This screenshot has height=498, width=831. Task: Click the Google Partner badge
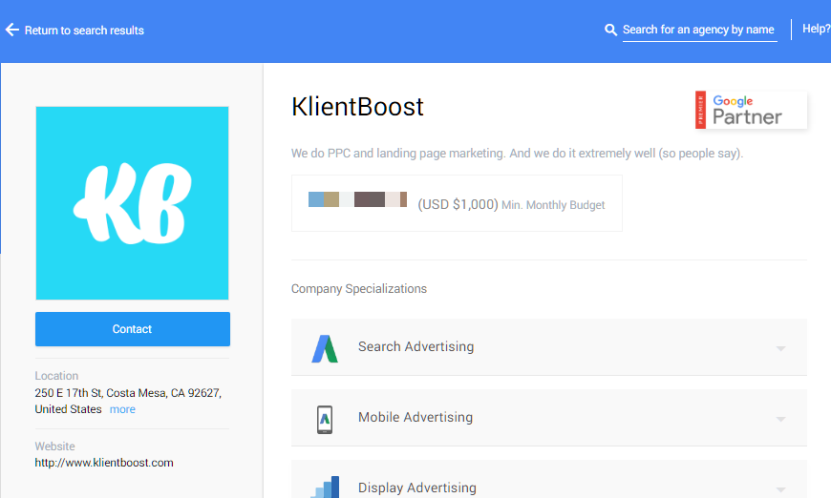click(751, 110)
